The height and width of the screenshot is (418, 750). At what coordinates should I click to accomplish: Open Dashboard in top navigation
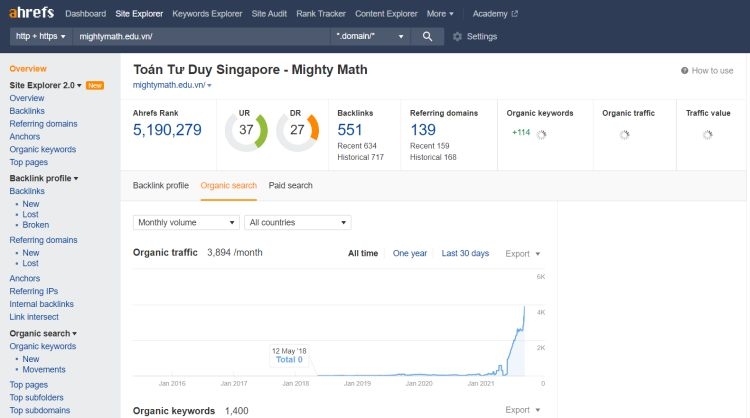tap(86, 14)
